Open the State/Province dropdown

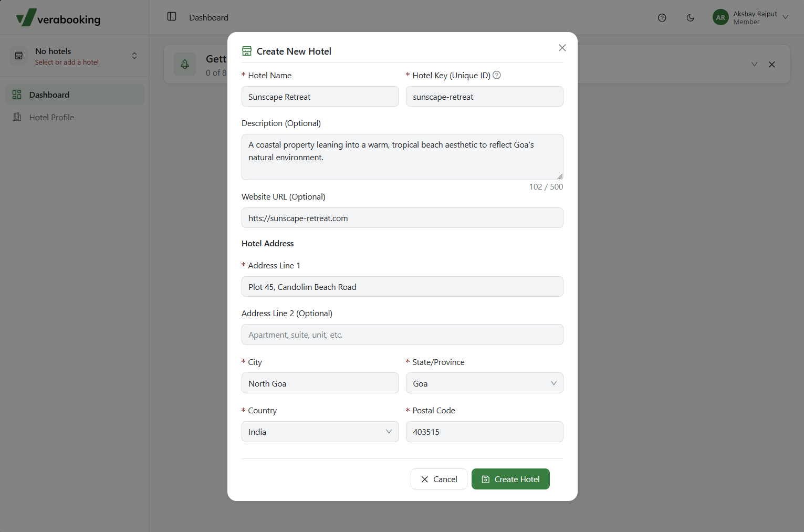(485, 383)
